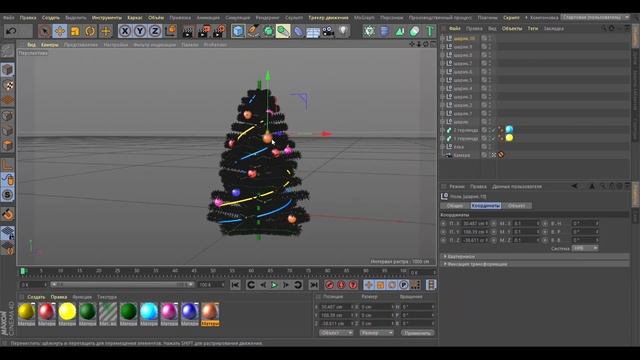
Task: Click the Record Active Objects button
Action: click(x=329, y=285)
